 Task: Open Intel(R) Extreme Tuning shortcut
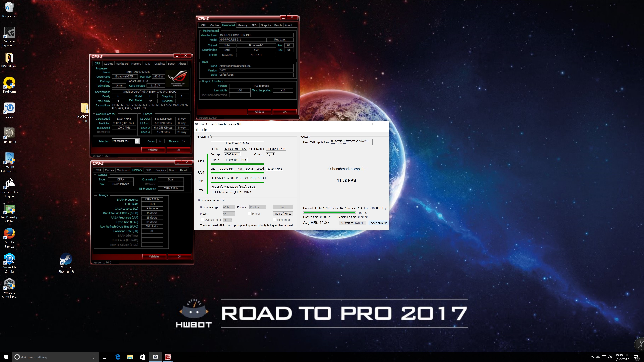coord(9,162)
